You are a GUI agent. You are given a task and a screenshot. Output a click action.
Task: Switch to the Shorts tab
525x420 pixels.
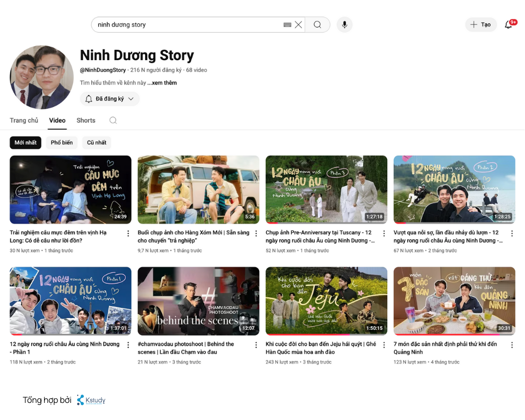point(86,120)
